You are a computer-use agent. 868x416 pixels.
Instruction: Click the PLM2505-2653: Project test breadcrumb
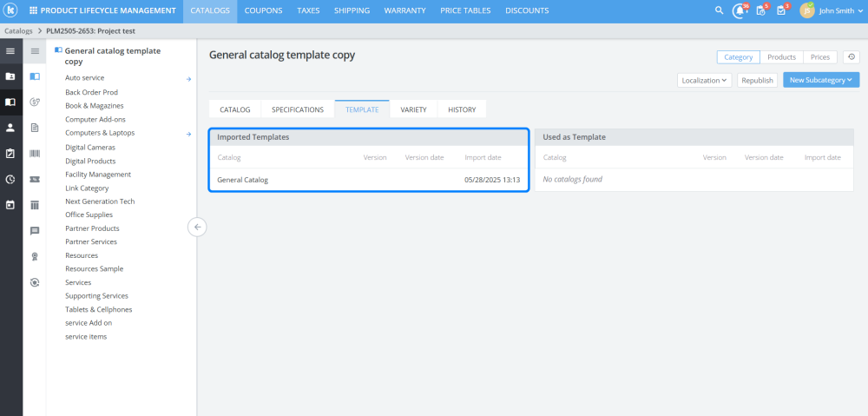pyautogui.click(x=91, y=31)
